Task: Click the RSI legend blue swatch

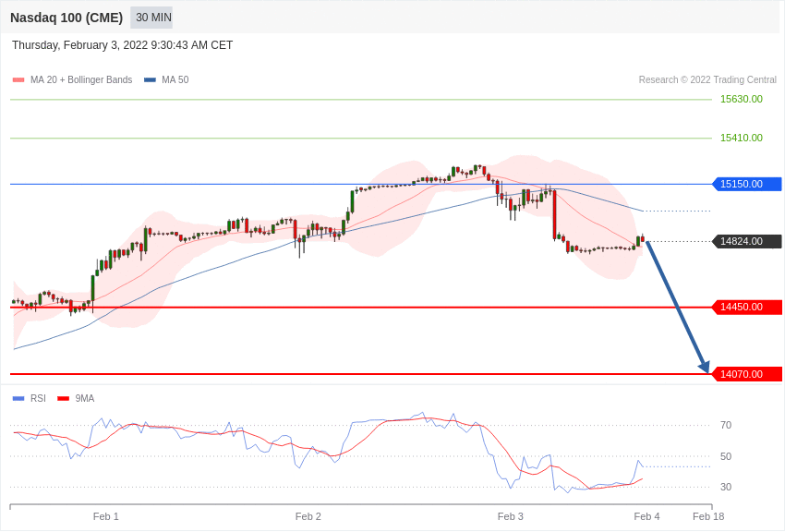Action: 18,399
